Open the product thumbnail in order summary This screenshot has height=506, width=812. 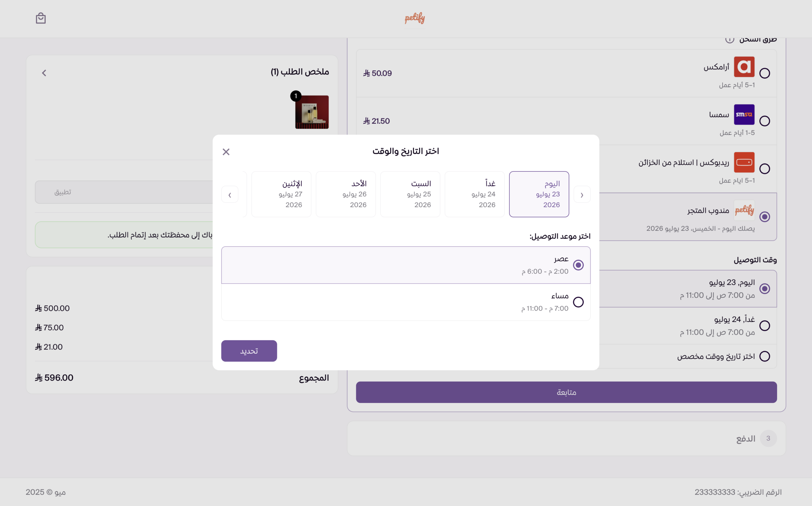pos(311,112)
